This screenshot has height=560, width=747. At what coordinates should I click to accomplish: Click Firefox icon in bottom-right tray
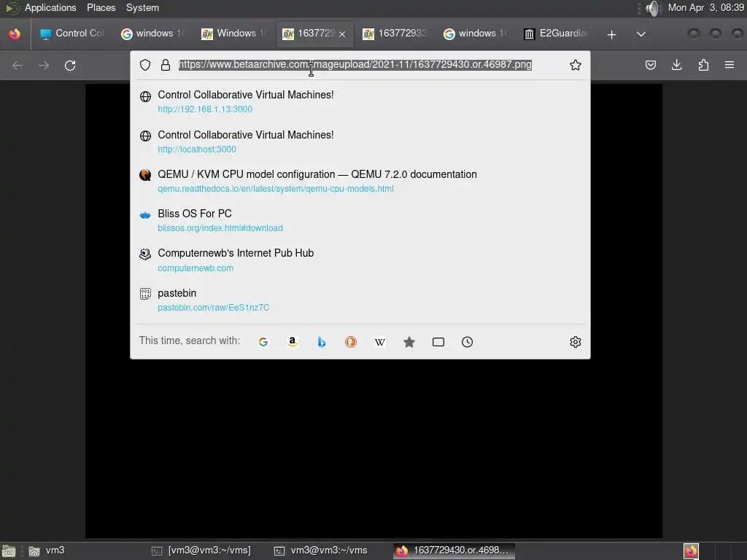coord(691,551)
